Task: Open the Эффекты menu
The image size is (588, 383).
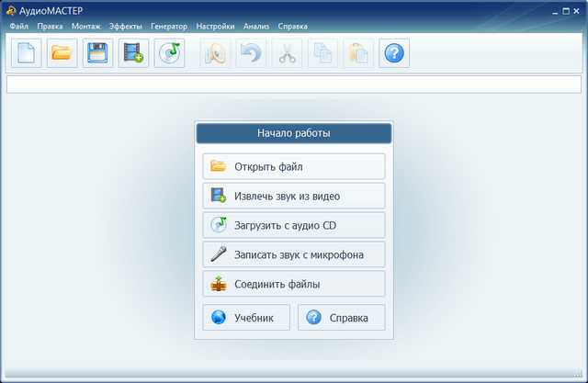Action: pos(125,27)
